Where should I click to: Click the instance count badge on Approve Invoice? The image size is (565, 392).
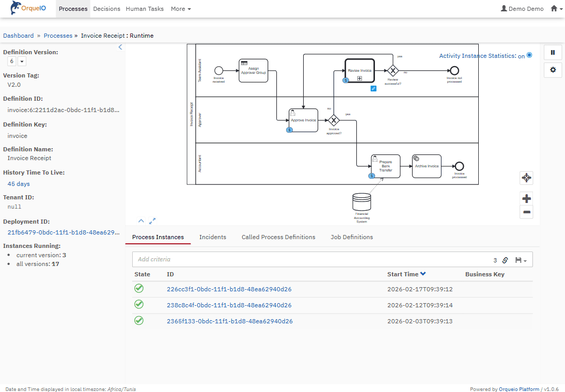(289, 130)
